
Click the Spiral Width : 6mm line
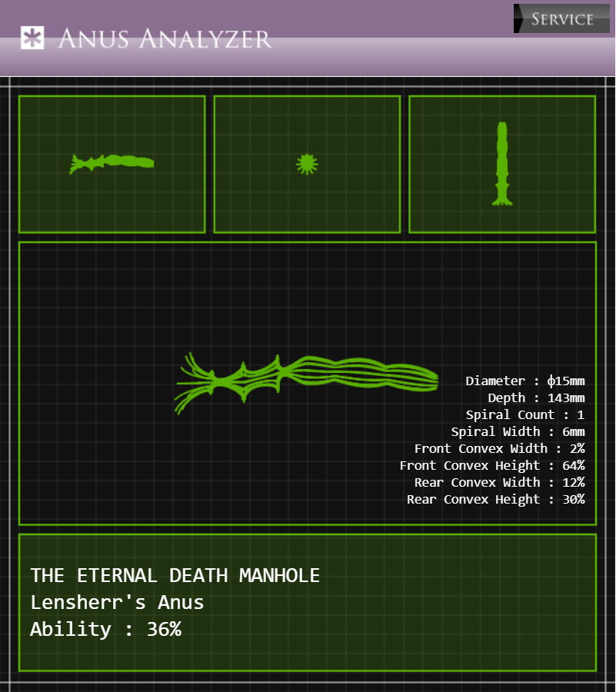coord(518,431)
